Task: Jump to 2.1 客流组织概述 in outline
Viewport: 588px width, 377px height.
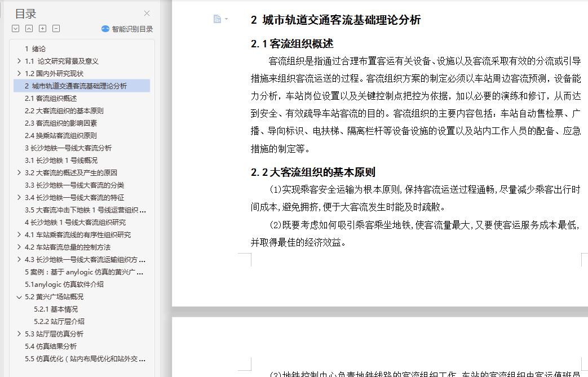Action: [51, 98]
